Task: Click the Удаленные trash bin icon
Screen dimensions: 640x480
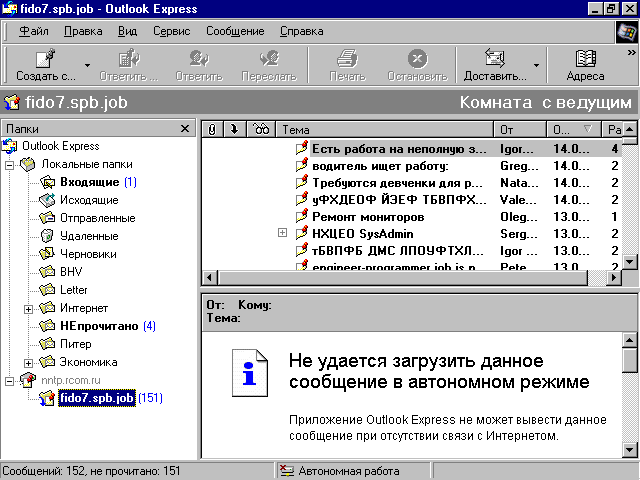Action: 47,236
